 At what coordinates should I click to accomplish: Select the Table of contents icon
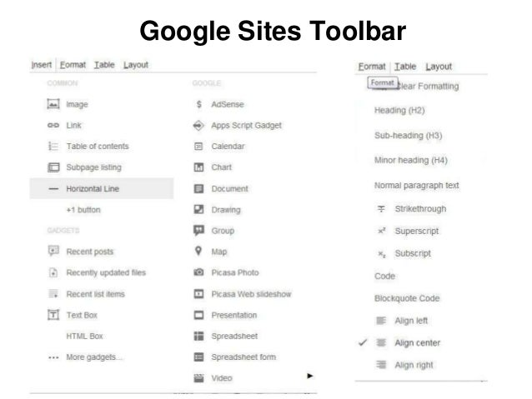(x=53, y=147)
